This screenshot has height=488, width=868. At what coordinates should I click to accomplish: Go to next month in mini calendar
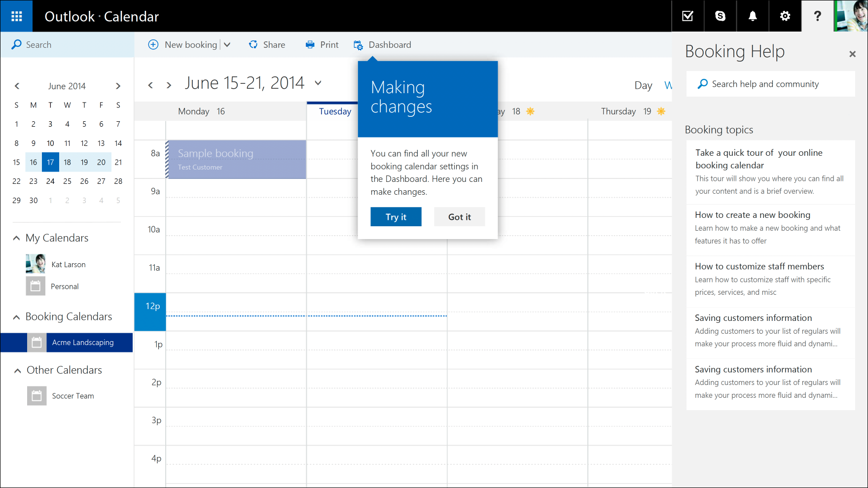click(x=118, y=86)
